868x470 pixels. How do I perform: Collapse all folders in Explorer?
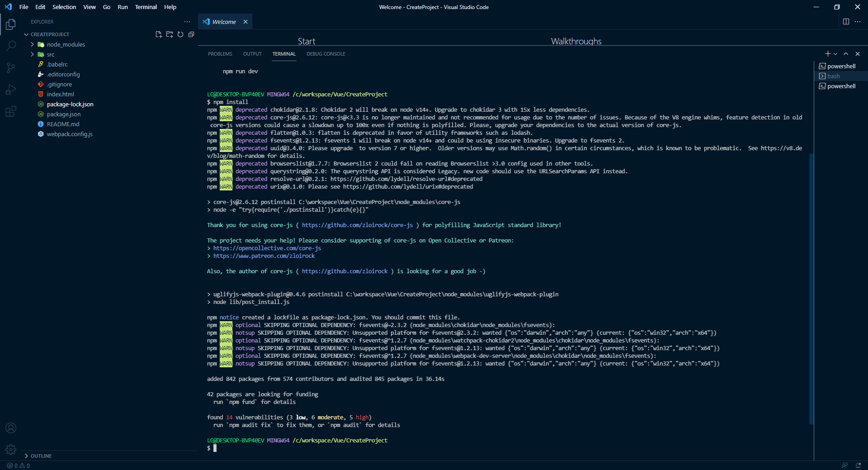[191, 34]
